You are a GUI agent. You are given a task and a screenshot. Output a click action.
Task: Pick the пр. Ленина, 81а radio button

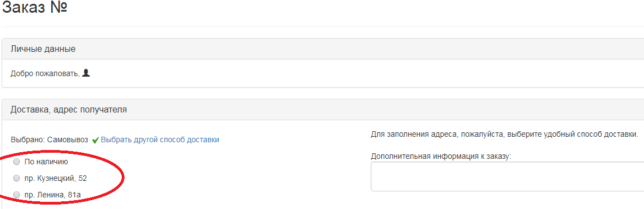pyautogui.click(x=17, y=195)
